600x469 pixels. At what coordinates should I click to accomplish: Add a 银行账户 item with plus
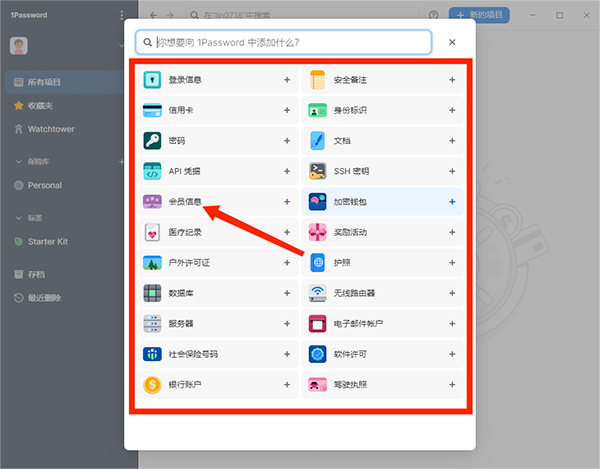[x=287, y=384]
